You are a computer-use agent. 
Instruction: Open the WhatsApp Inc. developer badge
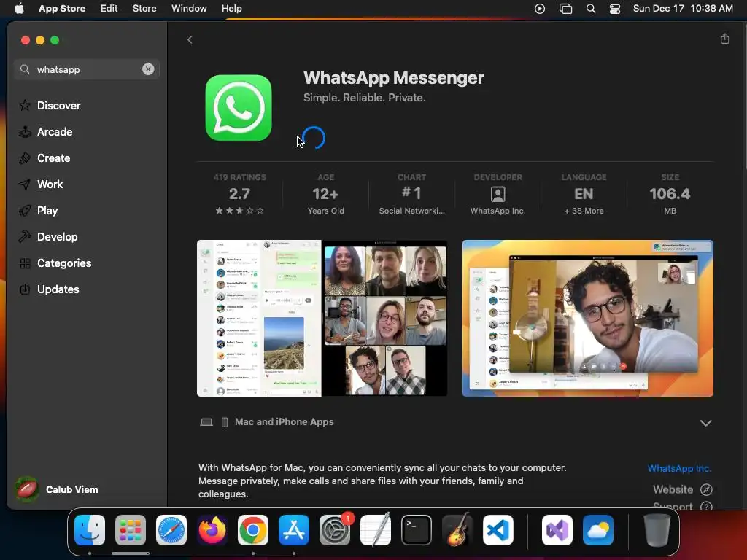click(498, 194)
